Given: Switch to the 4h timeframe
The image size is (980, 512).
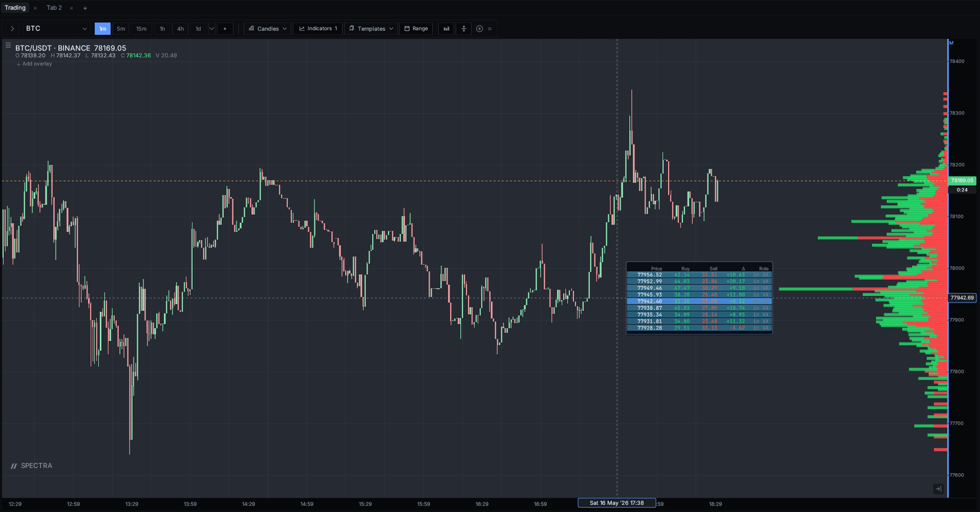Looking at the screenshot, I should tap(180, 29).
